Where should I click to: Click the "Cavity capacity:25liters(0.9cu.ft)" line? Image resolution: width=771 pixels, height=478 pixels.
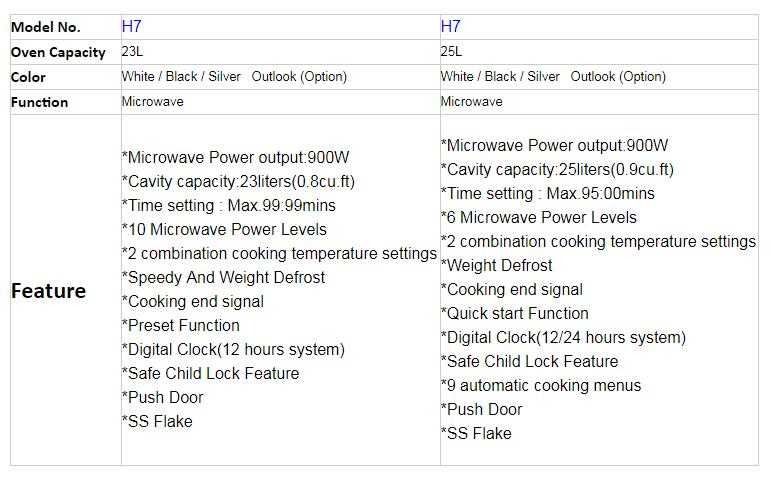557,169
